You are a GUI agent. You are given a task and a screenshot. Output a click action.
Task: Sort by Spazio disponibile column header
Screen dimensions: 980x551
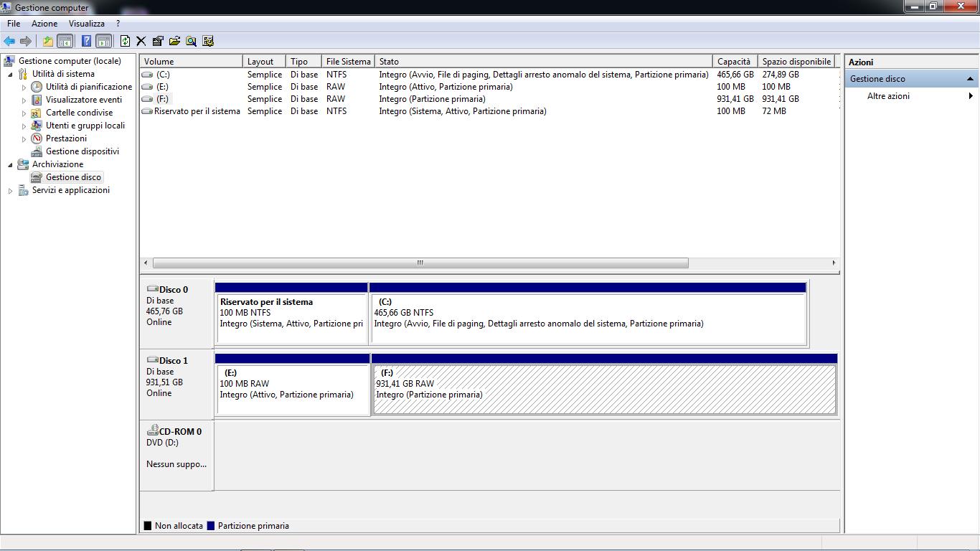(x=797, y=62)
